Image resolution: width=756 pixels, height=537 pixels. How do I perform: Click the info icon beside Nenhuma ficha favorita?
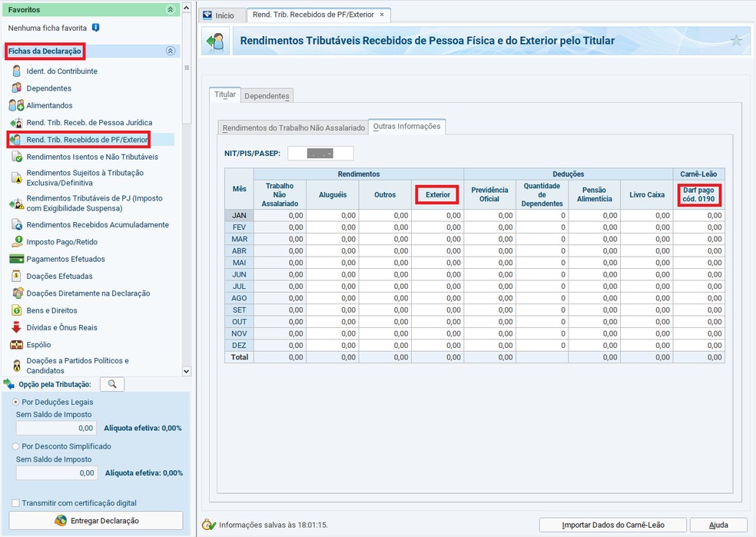tap(95, 28)
